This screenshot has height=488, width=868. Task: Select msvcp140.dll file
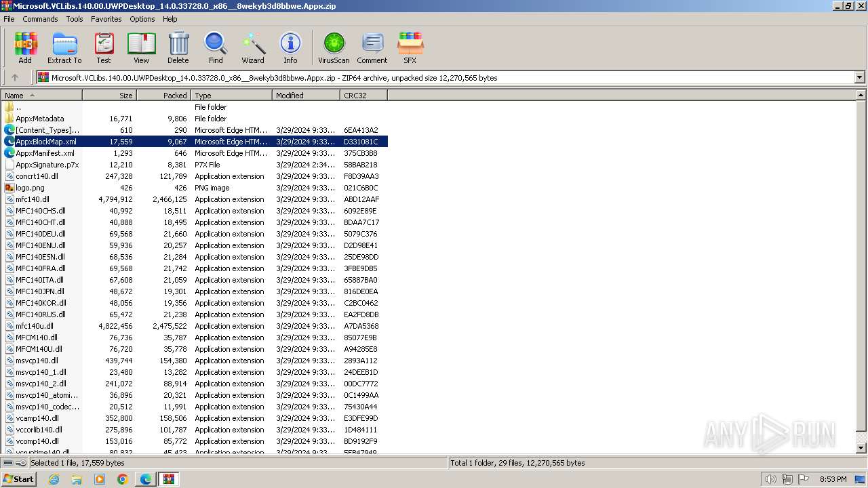tap(195, 361)
